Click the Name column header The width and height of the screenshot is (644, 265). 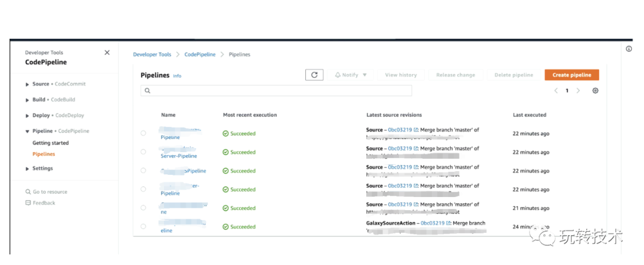click(168, 115)
